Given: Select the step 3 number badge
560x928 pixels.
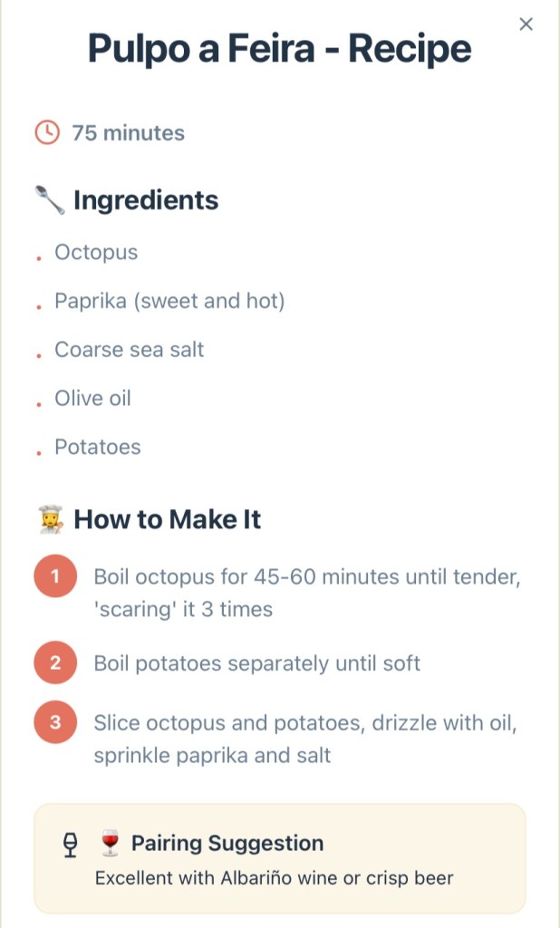Looking at the screenshot, I should pyautogui.click(x=55, y=722).
